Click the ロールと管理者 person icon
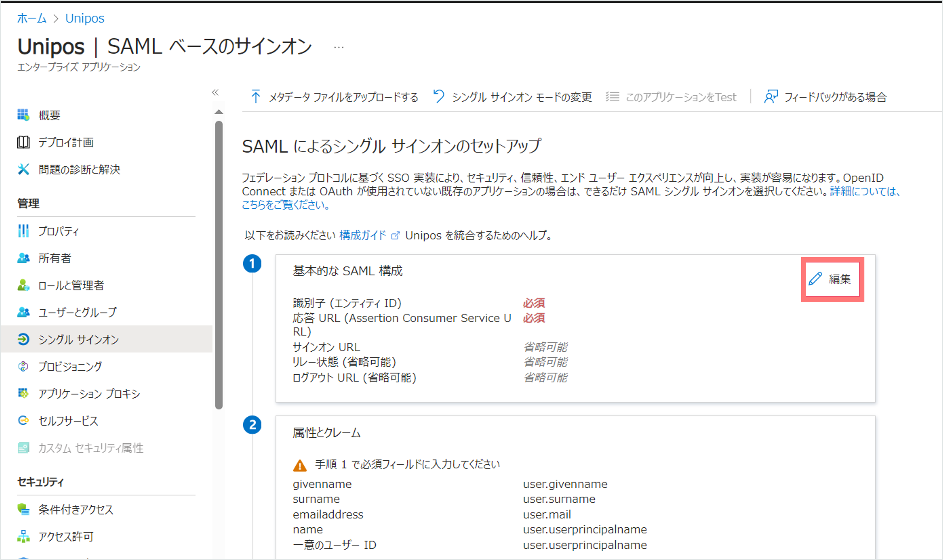 [23, 285]
